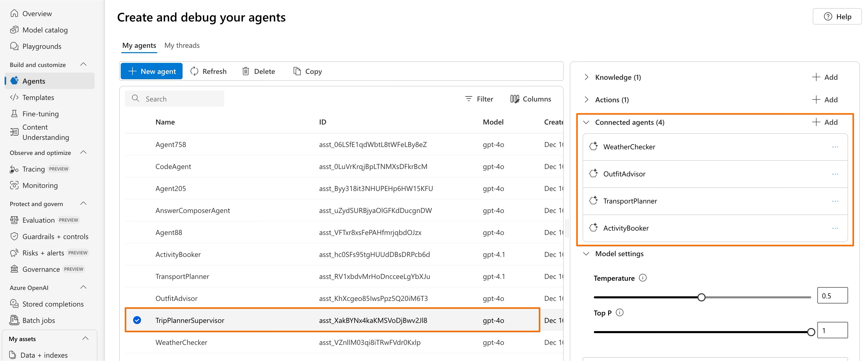Switch to My agents tab
Viewport: 868px width, 361px height.
pos(139,46)
